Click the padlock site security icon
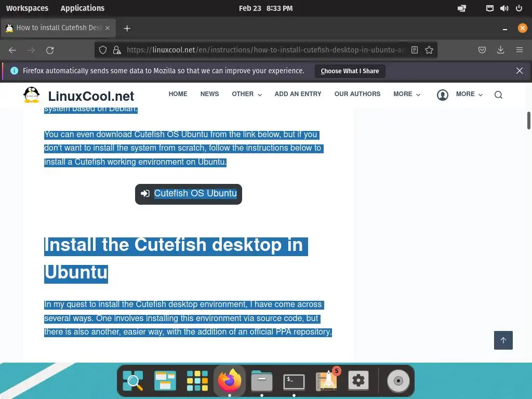Image resolution: width=532 pixels, height=399 pixels. [x=117, y=50]
